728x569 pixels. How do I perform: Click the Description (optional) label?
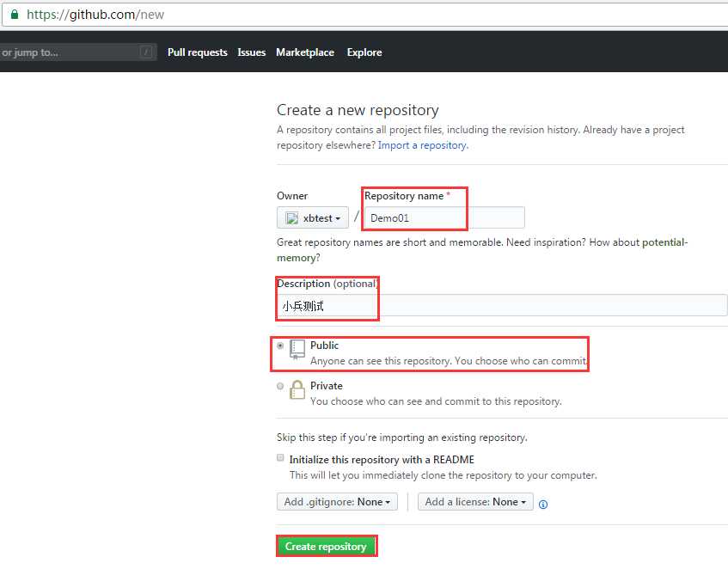click(x=327, y=283)
